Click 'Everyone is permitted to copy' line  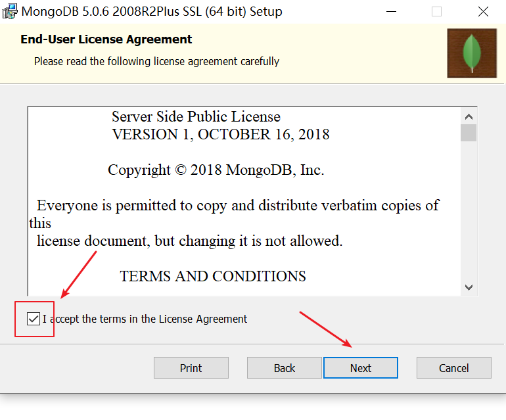(x=238, y=205)
